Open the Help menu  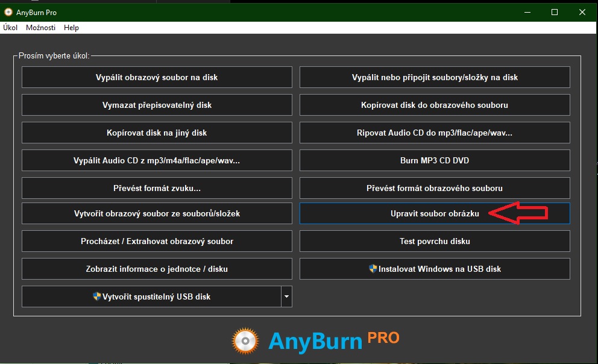pyautogui.click(x=71, y=28)
